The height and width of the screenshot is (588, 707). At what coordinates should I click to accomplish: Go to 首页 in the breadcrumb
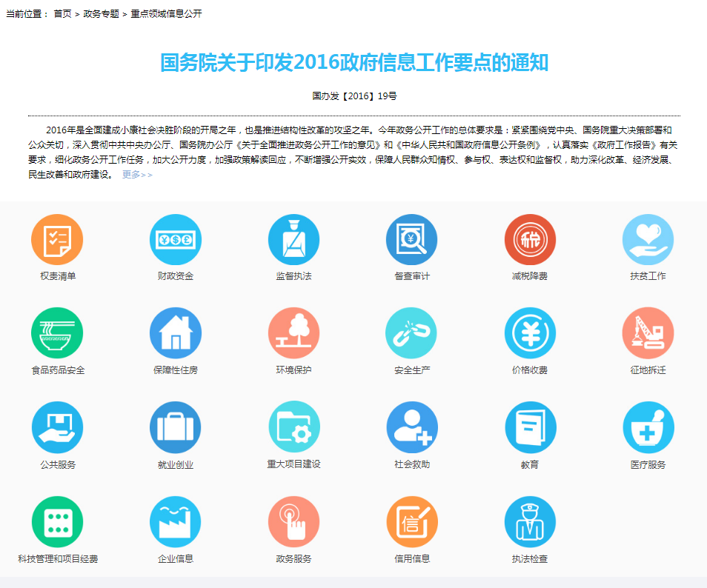62,14
